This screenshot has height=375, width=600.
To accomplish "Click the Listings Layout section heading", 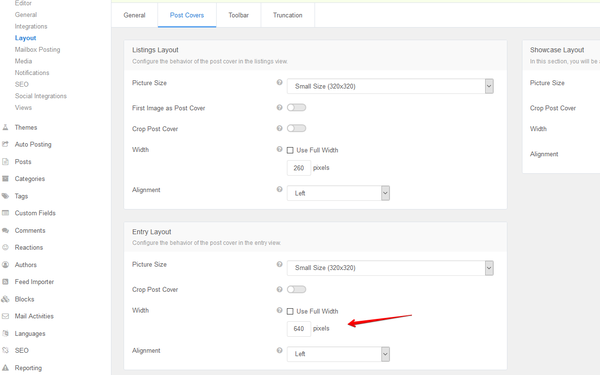I will (x=155, y=50).
